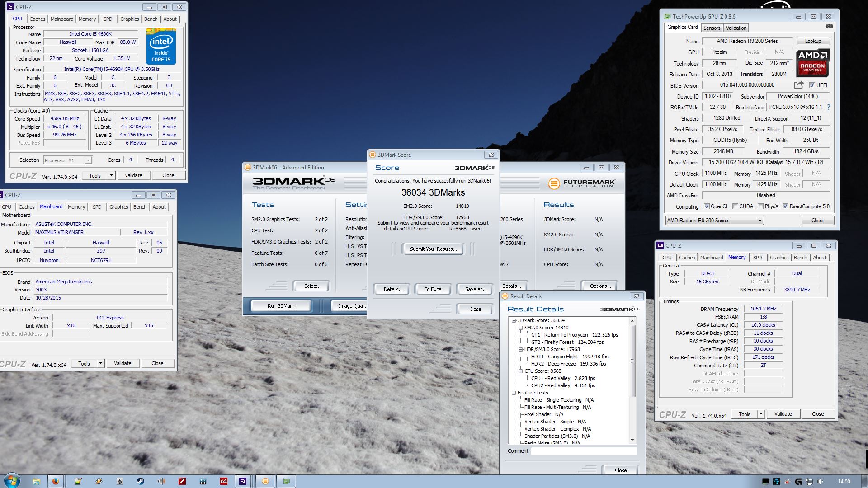The image size is (868, 488).
Task: Toggle the DirectCompute 5.0 checkbox
Action: pos(786,206)
